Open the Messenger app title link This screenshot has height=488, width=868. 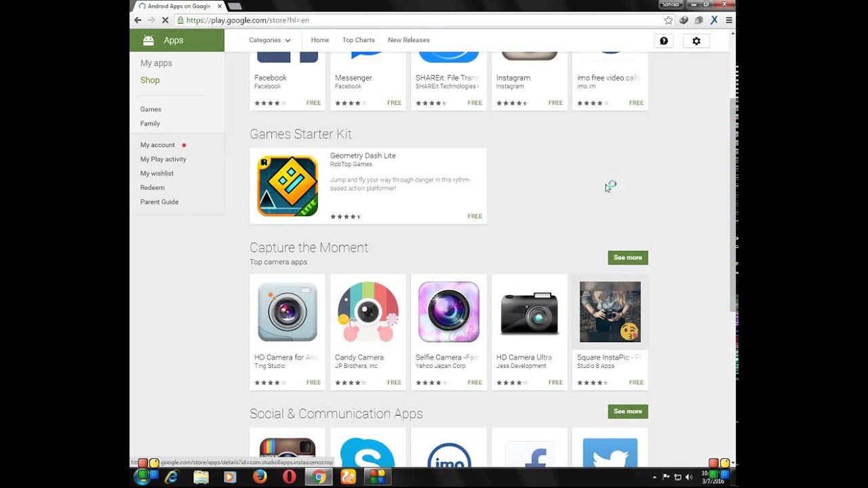pos(353,78)
